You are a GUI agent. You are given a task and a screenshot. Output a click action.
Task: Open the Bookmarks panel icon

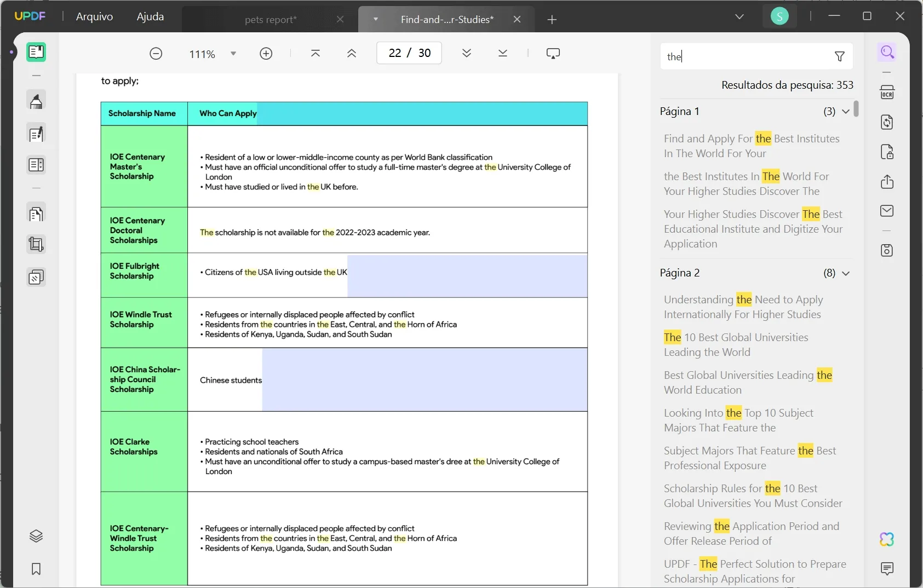(x=36, y=569)
